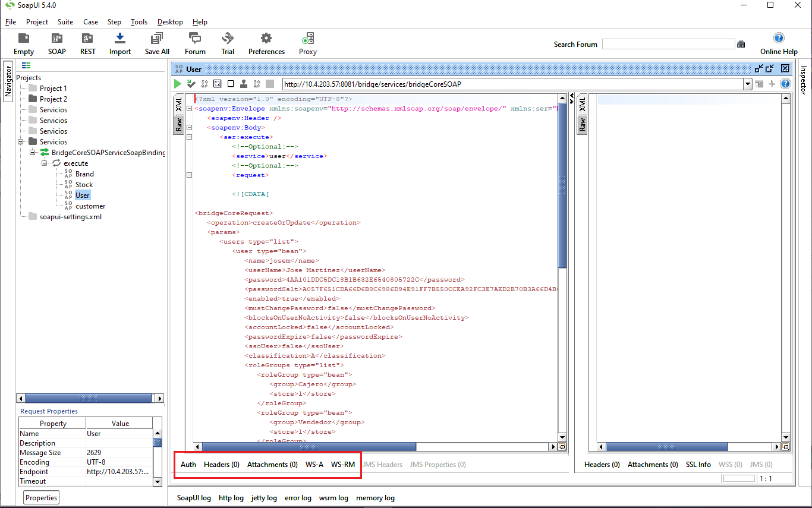The height and width of the screenshot is (508, 812).
Task: Open the endpoint URL dropdown arrow
Action: (748, 84)
